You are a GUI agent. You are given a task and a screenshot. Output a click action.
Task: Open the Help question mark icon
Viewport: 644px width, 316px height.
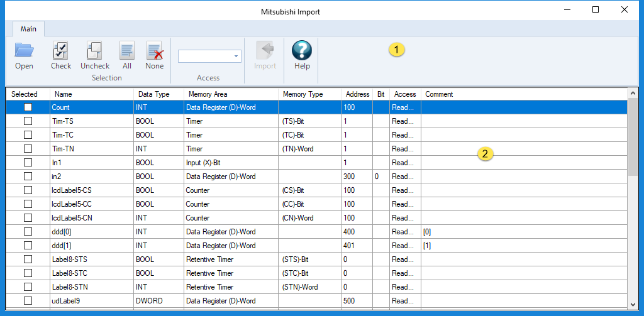pyautogui.click(x=302, y=51)
